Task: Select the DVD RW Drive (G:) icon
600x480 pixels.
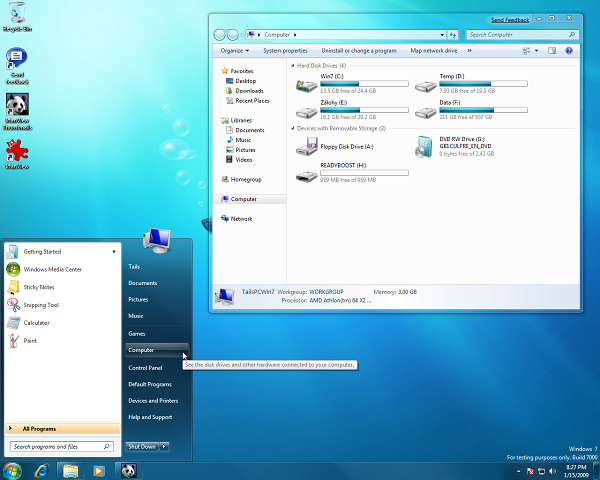Action: coord(426,149)
